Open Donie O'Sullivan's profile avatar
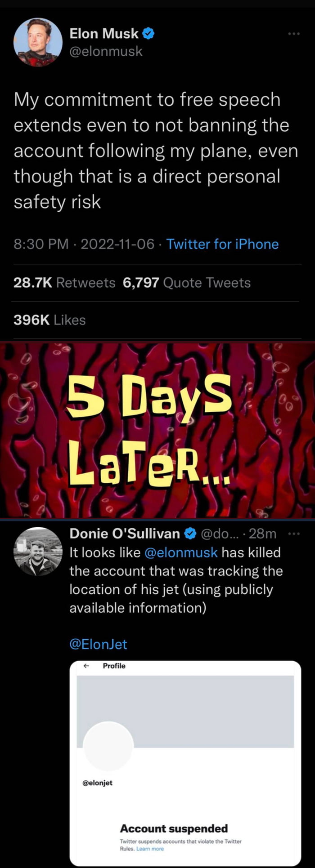Screen dimensions: 315x868 (38, 552)
